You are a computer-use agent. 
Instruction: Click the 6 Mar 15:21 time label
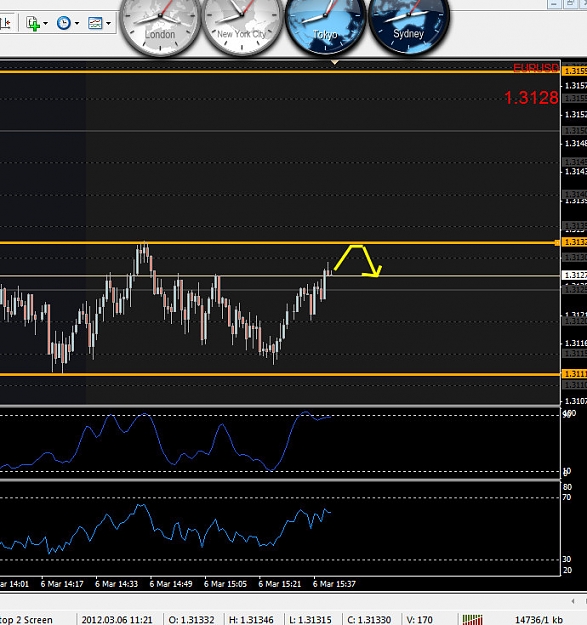(x=280, y=584)
